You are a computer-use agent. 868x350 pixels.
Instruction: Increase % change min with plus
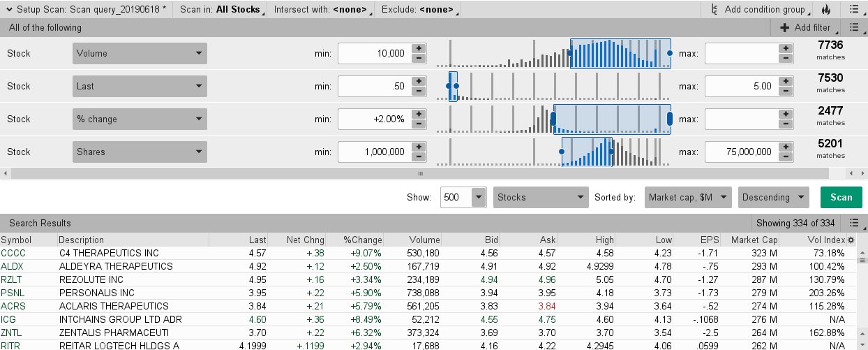pos(419,114)
